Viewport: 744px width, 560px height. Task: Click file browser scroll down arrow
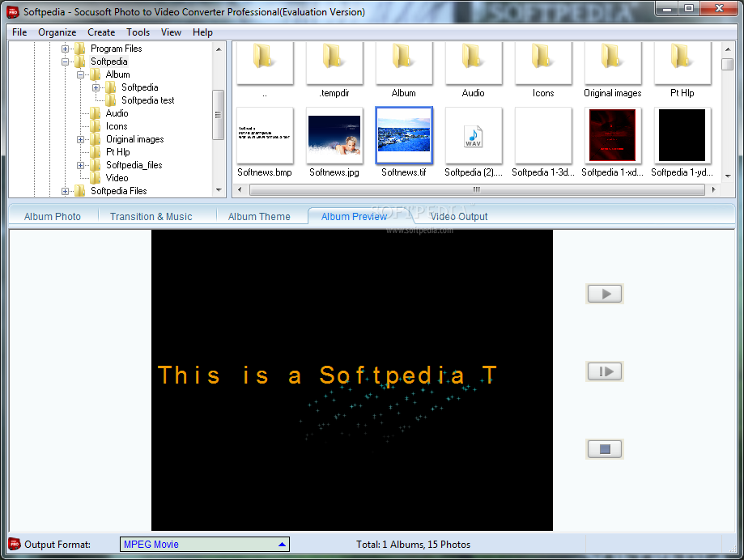[728, 176]
